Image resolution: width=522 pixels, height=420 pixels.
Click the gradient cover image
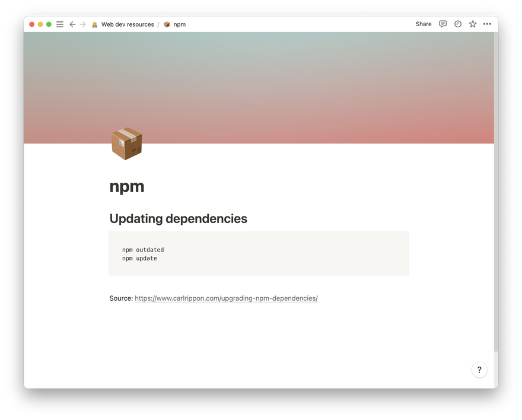click(259, 83)
